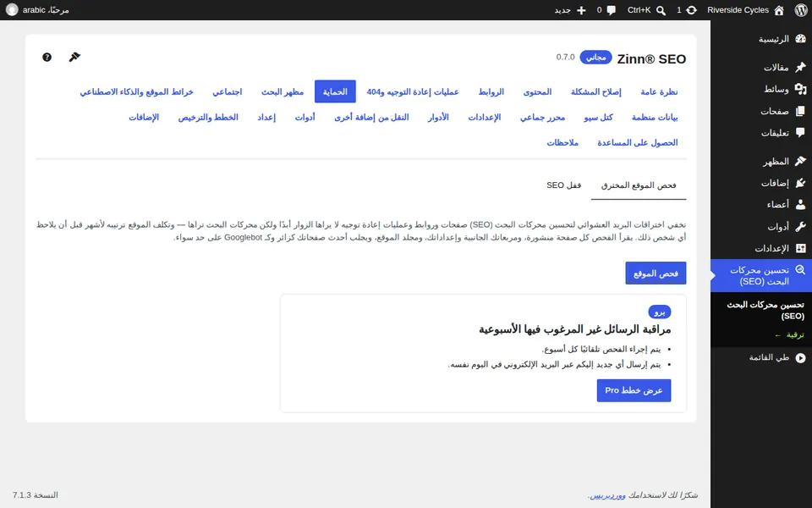Switch to the مظهر البحث tab
Viewport: 812px width, 508px height.
pyautogui.click(x=283, y=91)
